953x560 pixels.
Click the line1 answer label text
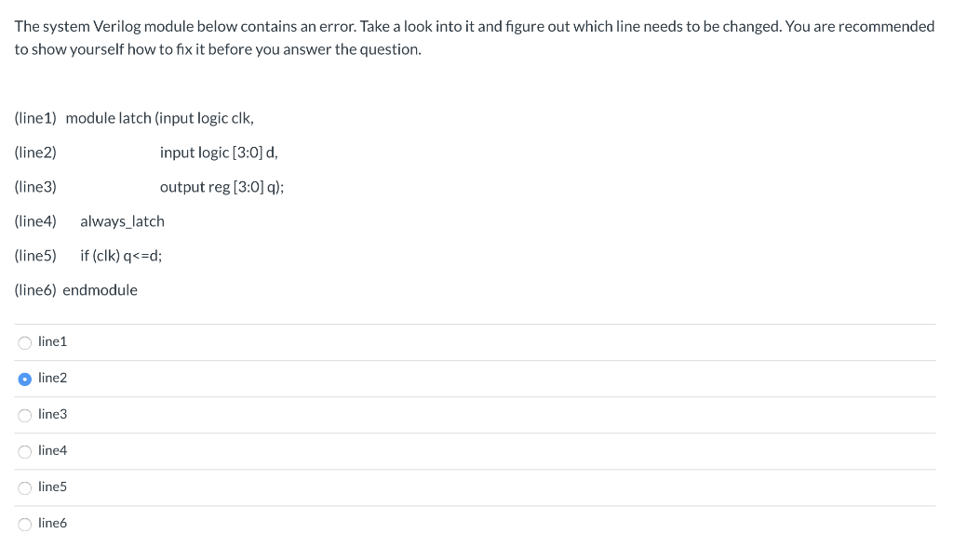[x=52, y=342]
